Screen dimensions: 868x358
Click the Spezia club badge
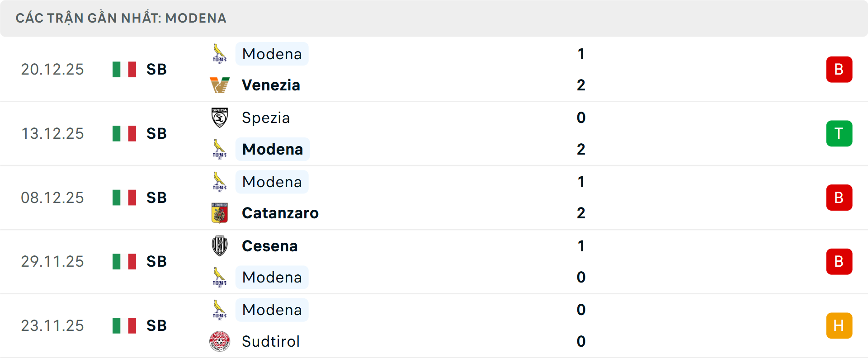220,118
